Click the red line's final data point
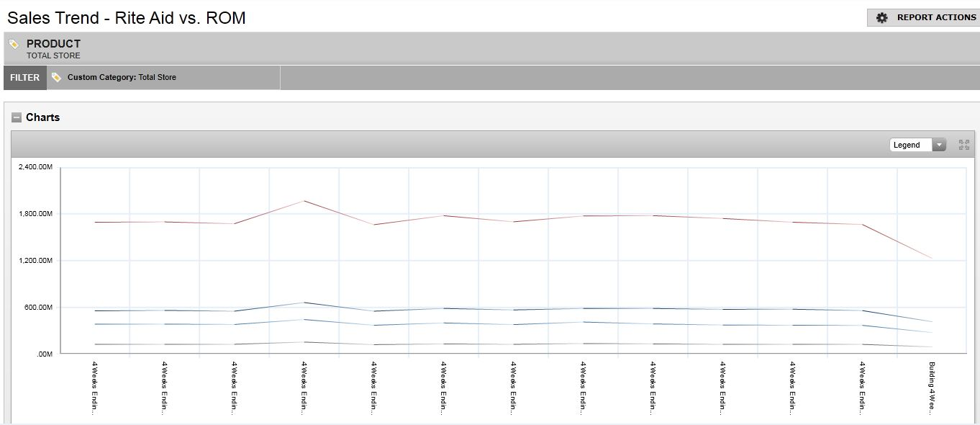This screenshot has width=980, height=425. (x=932, y=258)
